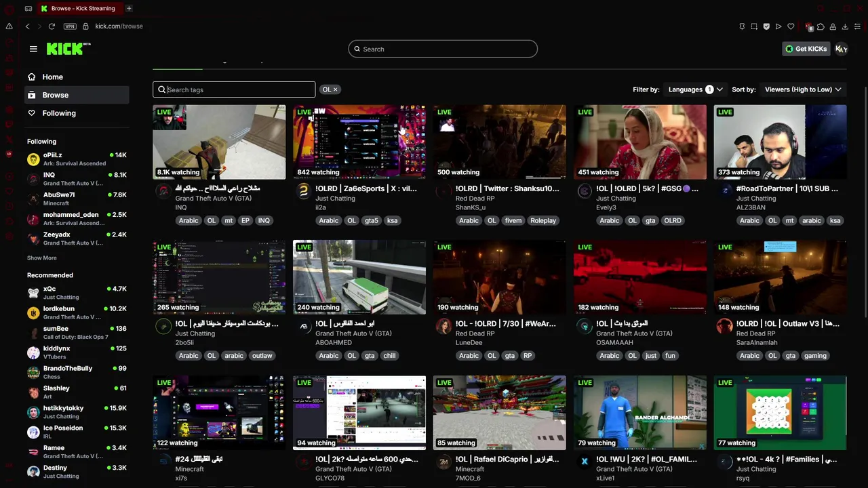The image size is (868, 488).
Task: Open the stream thumbnail with 842 watching
Action: pos(359,142)
